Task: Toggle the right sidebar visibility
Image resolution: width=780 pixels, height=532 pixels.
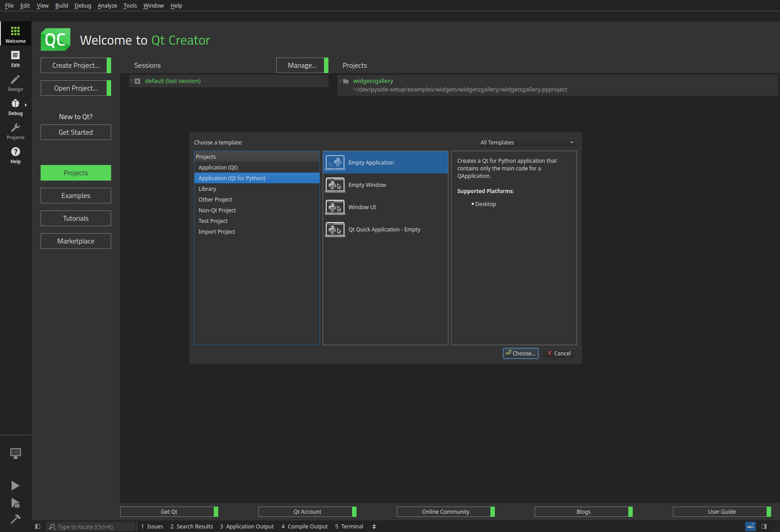Action: 764,527
